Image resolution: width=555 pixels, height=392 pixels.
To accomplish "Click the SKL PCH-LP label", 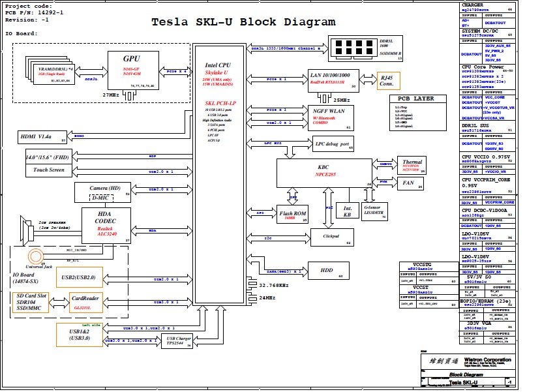I will 220,103.
